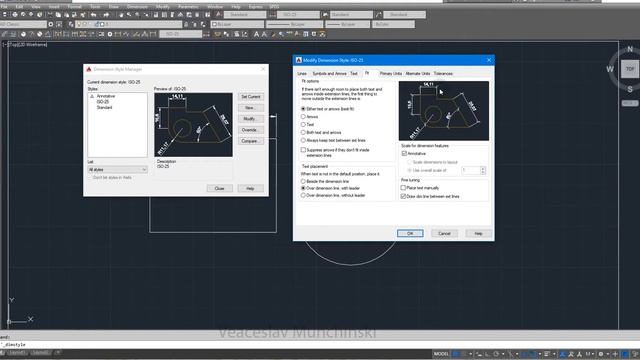Click the Redo arrow in the toolbar
This screenshot has width=640, height=360.
tap(106, 15)
